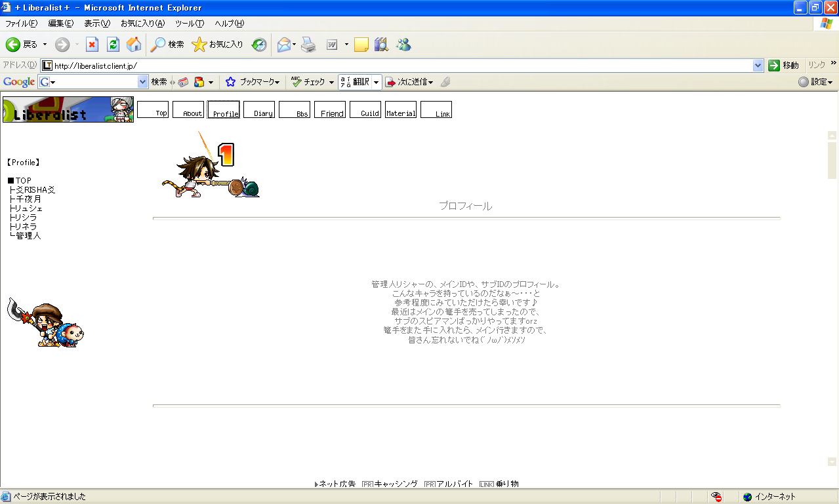Open the mail button dropdown arrow
Screen dimensions: 839x504
point(295,45)
